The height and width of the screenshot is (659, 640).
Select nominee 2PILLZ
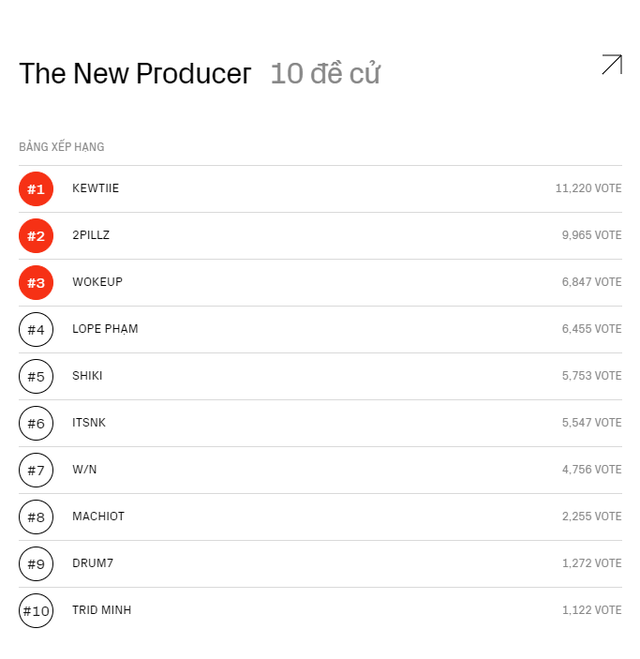click(91, 235)
